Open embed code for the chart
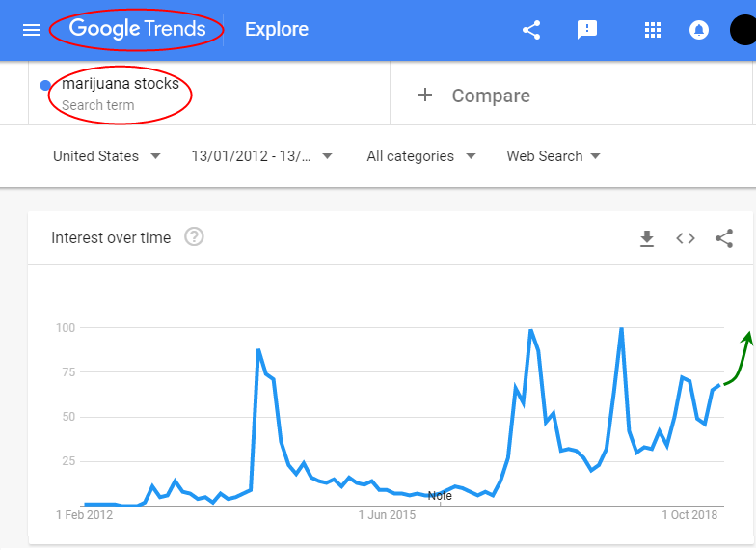The width and height of the screenshot is (756, 550). (686, 238)
